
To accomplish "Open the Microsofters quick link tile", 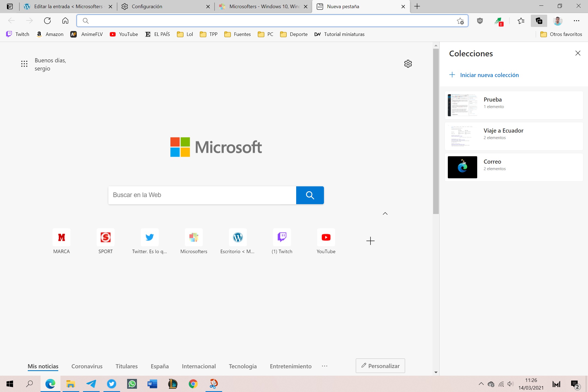I will coord(194,241).
